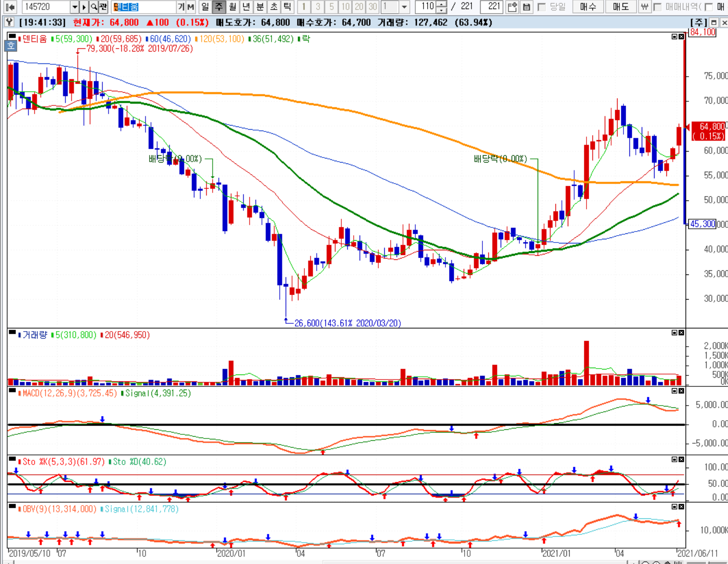Switch to daily chart 일 tab
This screenshot has width=728, height=564.
tap(205, 7)
